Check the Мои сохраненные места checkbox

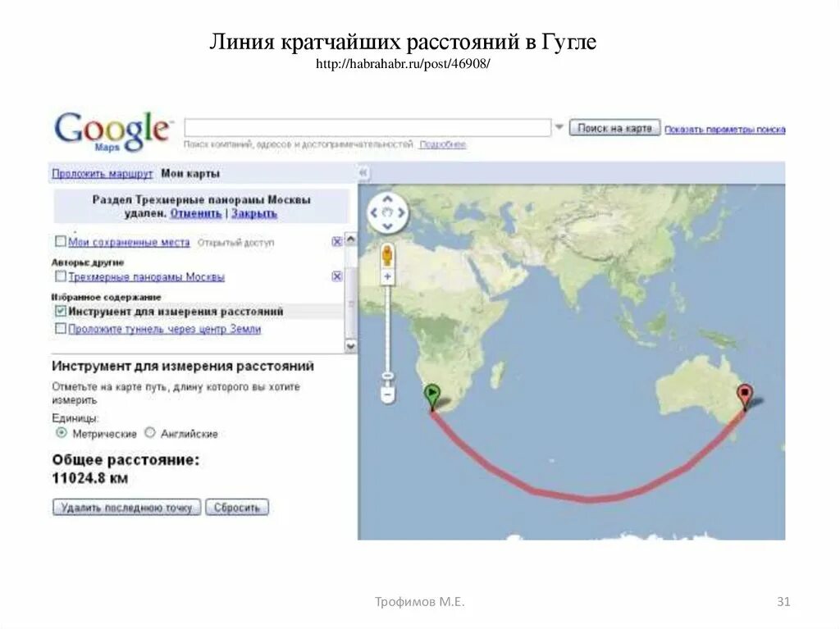tap(60, 241)
